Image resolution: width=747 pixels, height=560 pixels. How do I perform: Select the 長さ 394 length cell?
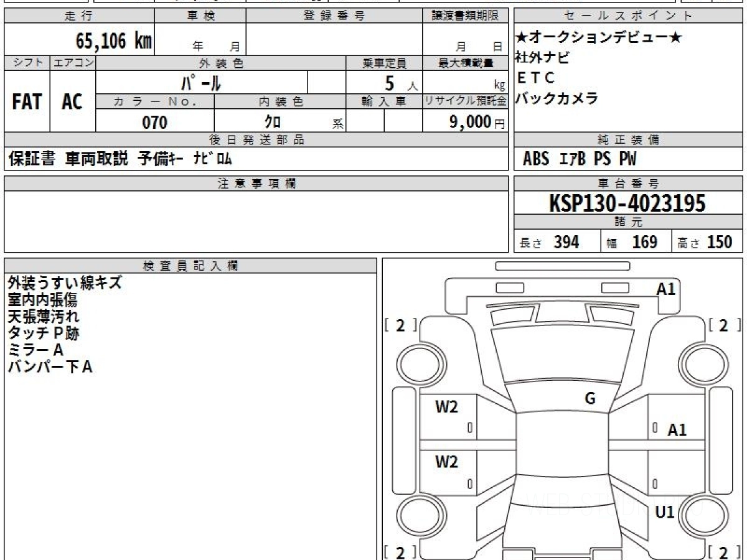557,241
